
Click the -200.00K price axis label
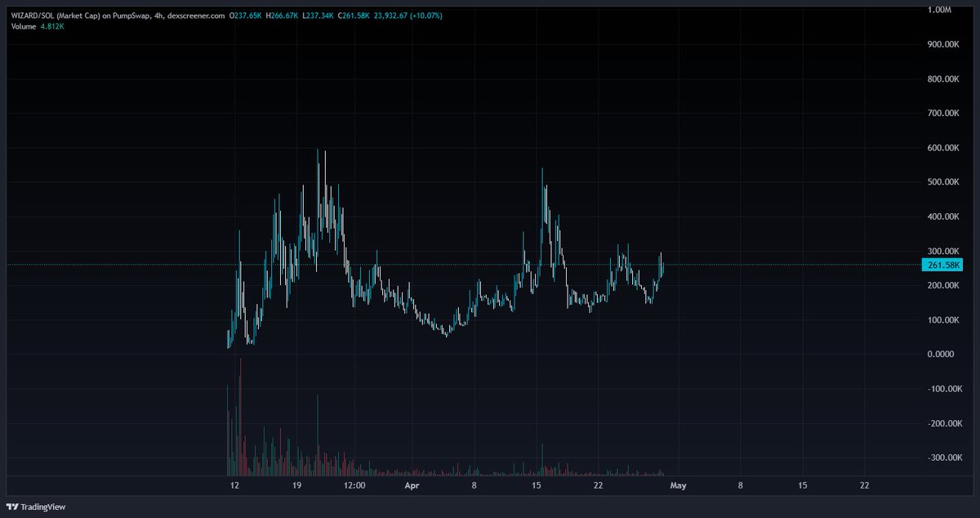coord(946,423)
